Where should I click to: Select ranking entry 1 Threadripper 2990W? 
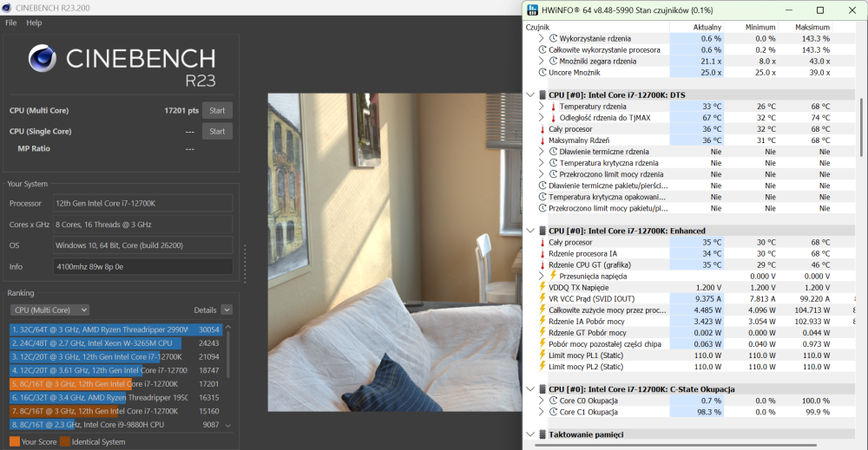click(115, 329)
